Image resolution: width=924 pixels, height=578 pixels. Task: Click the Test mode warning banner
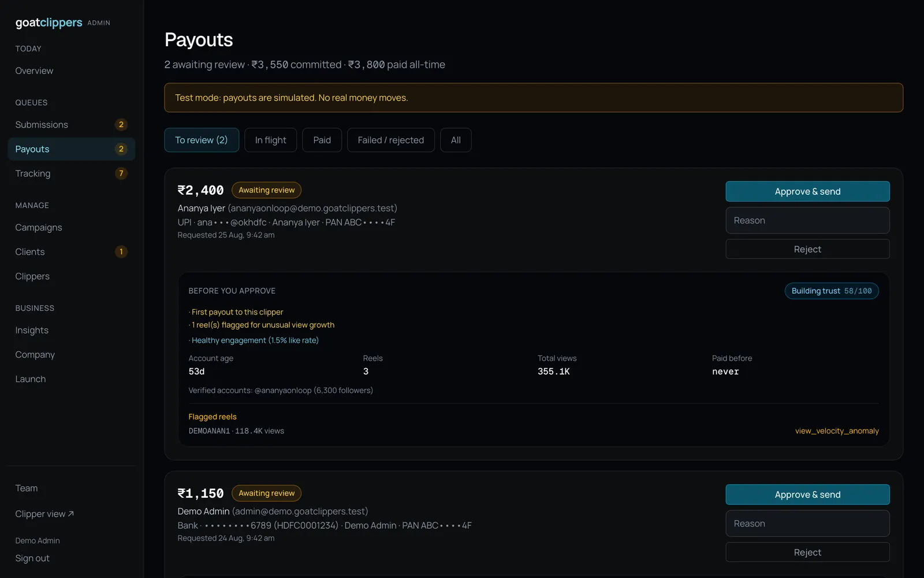(534, 98)
